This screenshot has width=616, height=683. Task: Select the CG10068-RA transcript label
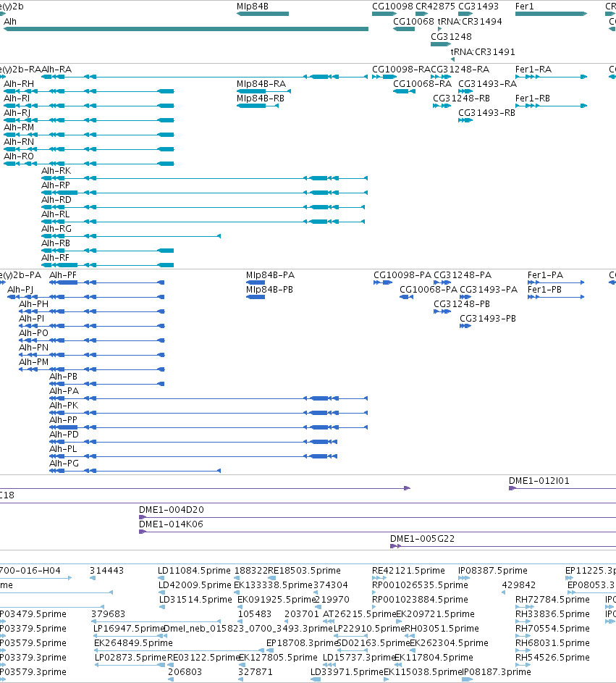click(x=422, y=83)
